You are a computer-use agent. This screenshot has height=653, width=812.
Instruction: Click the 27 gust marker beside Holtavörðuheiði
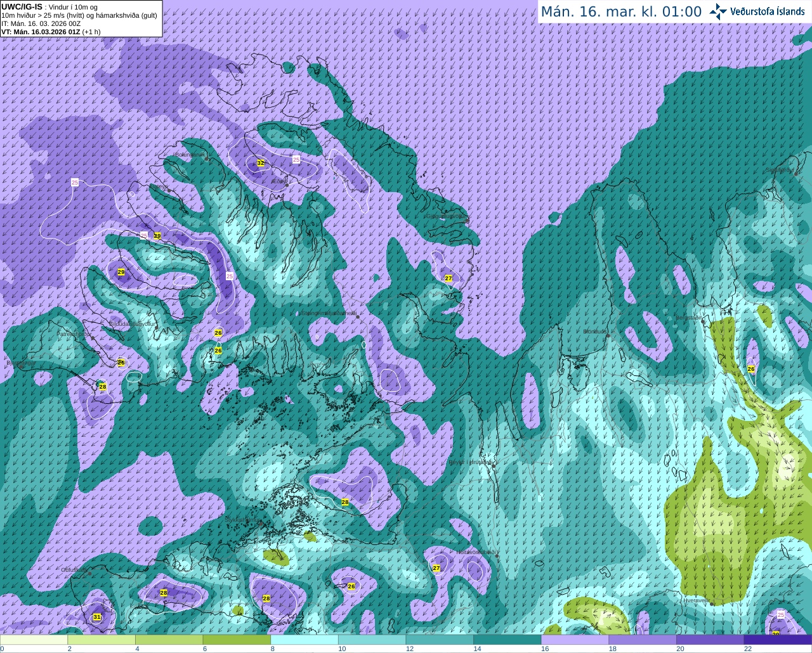tap(436, 568)
